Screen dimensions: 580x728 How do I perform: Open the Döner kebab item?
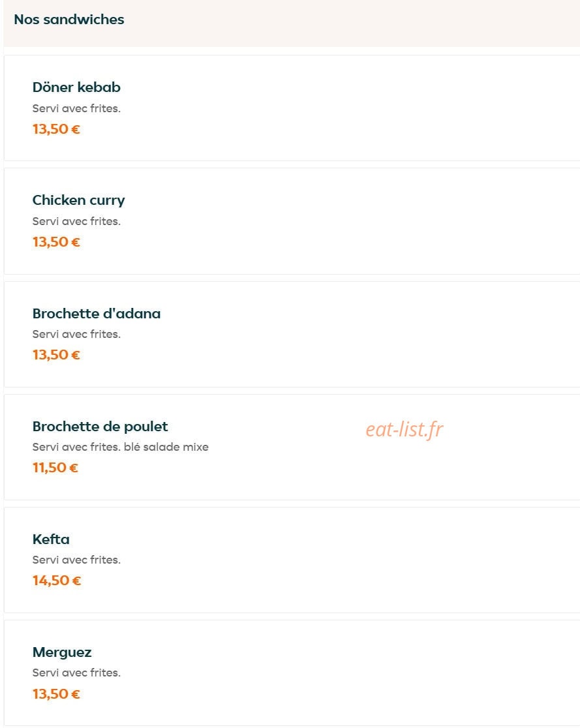point(292,108)
